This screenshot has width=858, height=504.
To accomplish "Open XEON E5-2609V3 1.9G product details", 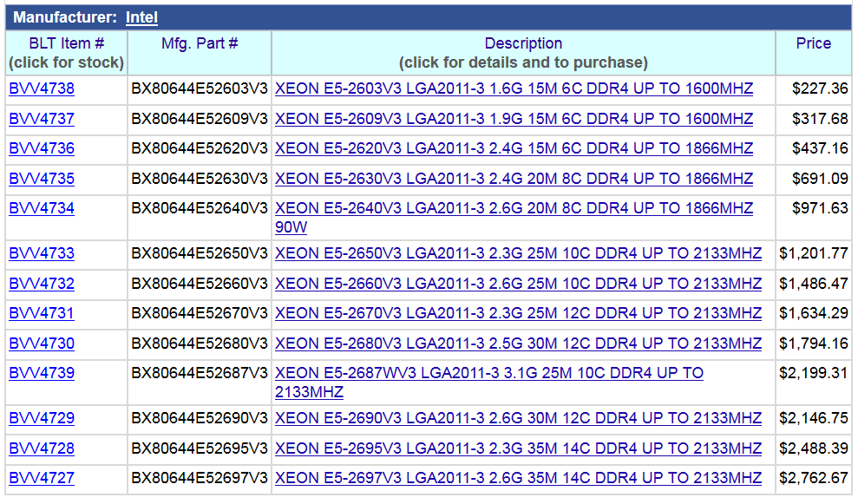I will pyautogui.click(x=514, y=119).
